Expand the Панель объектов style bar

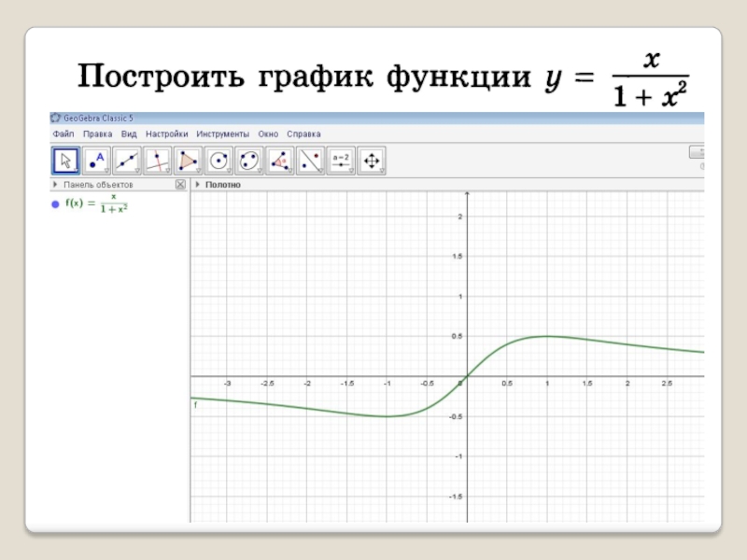coord(55,184)
